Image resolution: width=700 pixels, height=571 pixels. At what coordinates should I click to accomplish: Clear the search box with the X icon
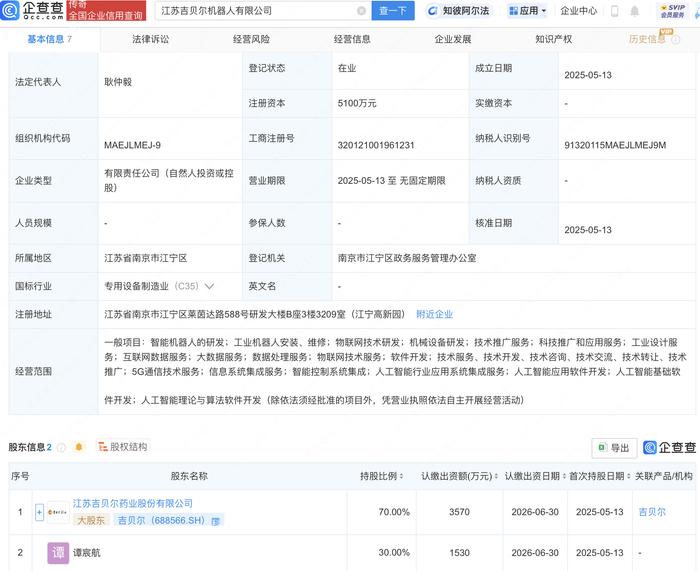362,11
